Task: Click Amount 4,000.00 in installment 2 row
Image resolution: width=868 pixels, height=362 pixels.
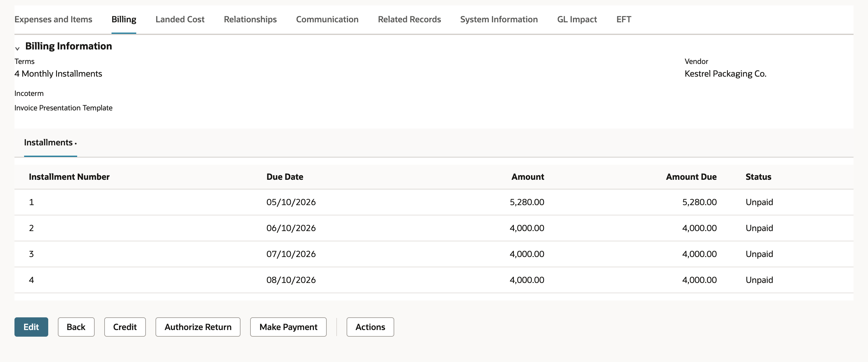Action: 527,228
